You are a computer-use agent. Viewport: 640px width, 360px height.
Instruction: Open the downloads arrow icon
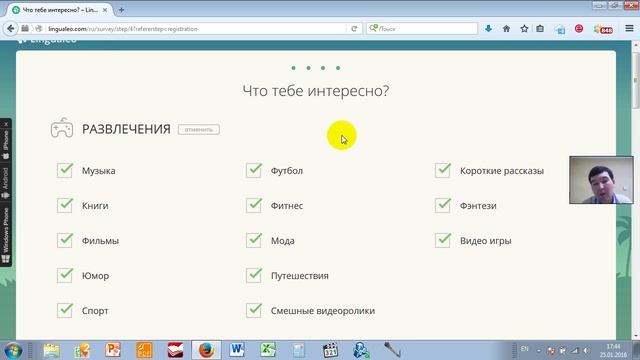[488, 29]
